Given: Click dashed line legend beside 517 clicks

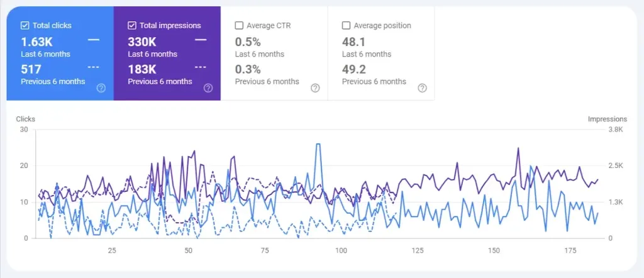Looking at the screenshot, I should coord(94,67).
